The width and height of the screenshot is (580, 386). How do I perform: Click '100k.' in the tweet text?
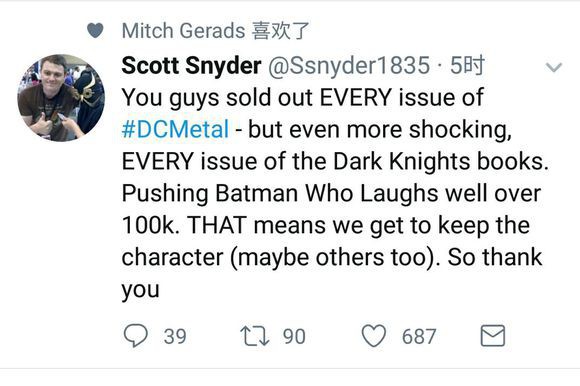coord(151,225)
